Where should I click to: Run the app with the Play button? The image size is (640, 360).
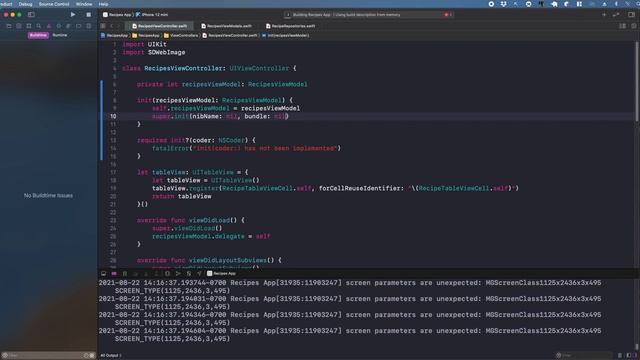point(73,14)
